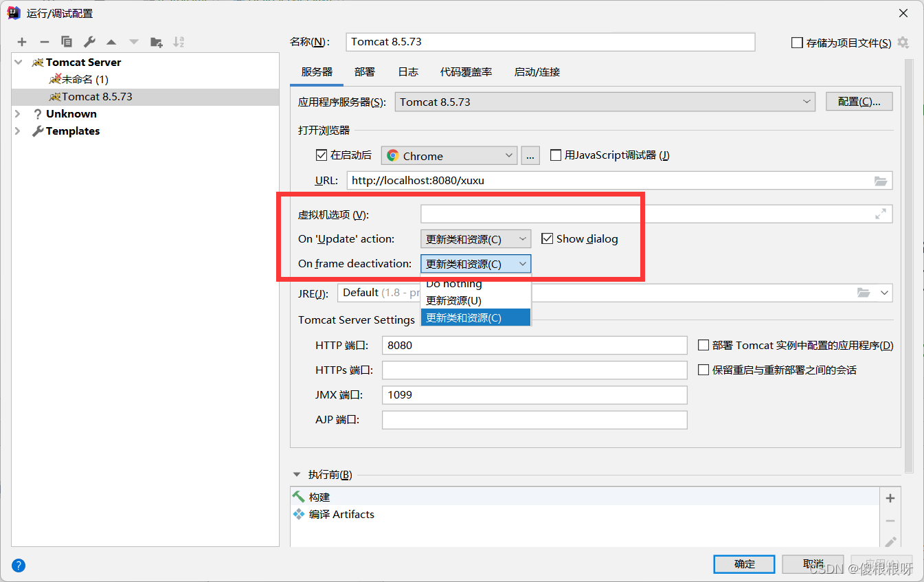Click the IntelliJ logo in title bar

(x=14, y=12)
